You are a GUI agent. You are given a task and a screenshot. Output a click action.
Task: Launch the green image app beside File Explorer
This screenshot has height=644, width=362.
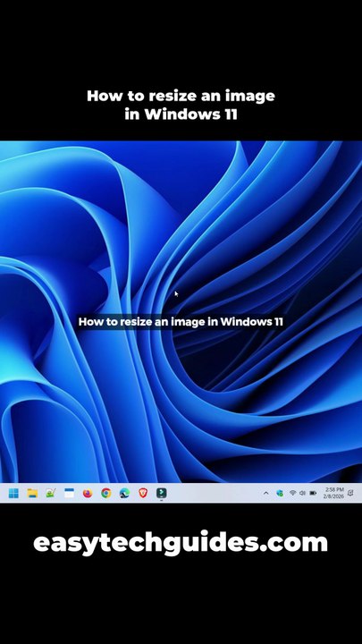50,493
